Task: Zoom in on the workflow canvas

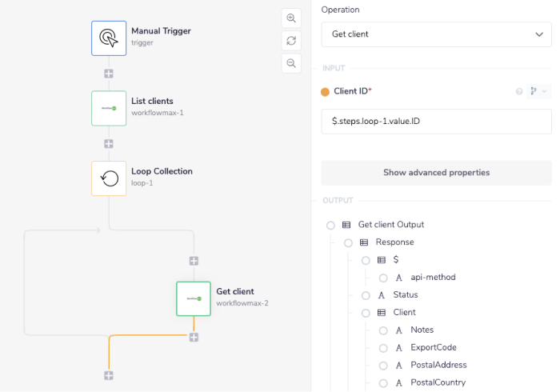Action: point(291,18)
